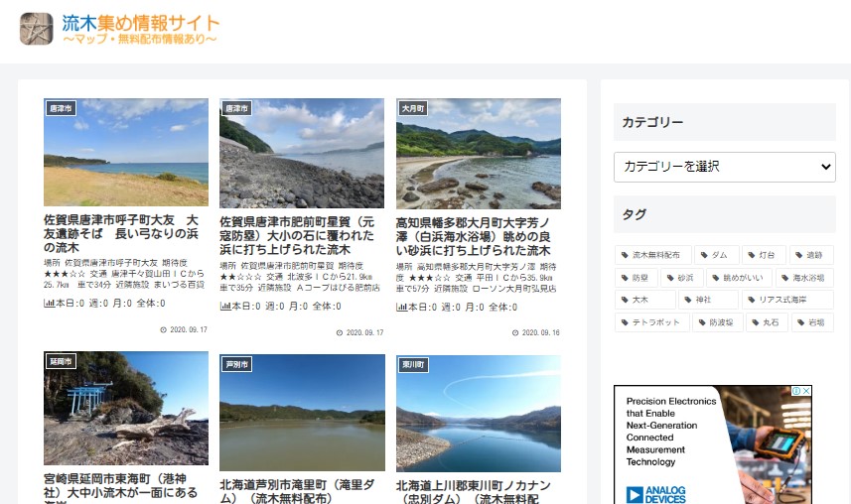Click 唐津市 label on the rocky shore photo
The height and width of the screenshot is (504, 851).
pyautogui.click(x=236, y=108)
